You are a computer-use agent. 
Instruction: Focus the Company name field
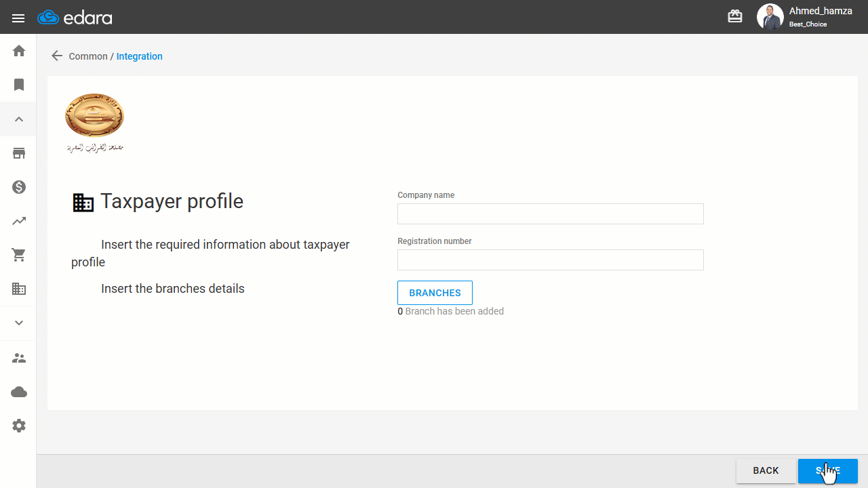coord(551,213)
